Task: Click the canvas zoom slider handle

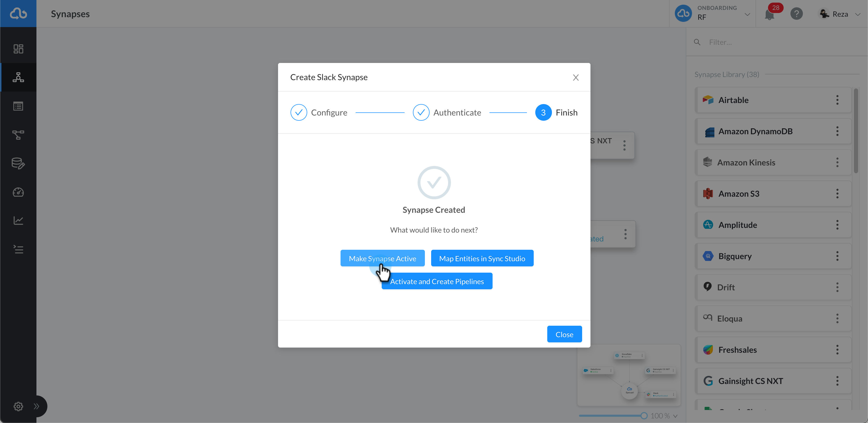Action: (x=644, y=416)
